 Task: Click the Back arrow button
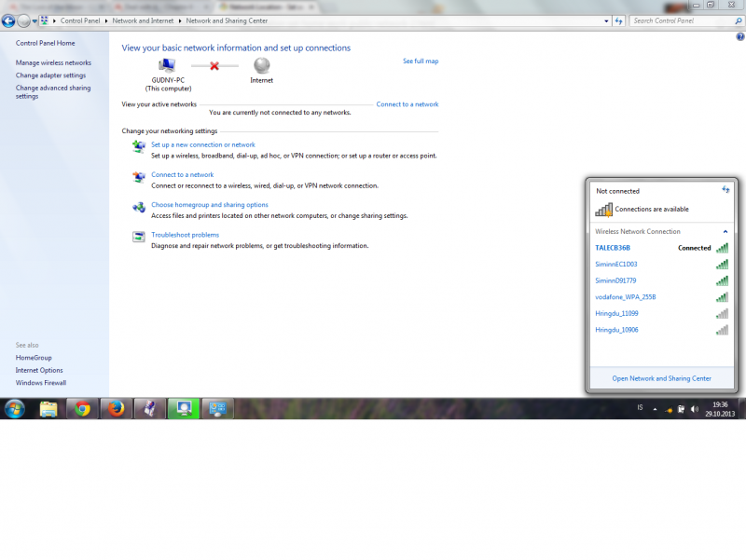pyautogui.click(x=8, y=20)
